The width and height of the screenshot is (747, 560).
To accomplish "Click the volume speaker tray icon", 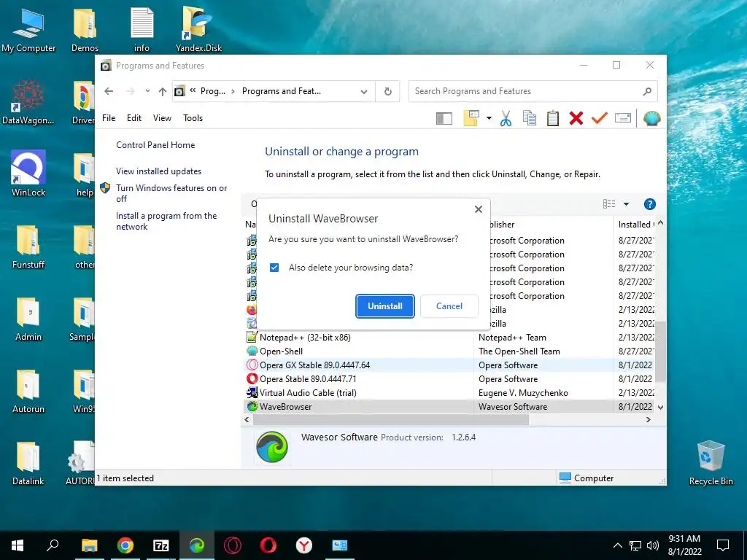I will (653, 545).
